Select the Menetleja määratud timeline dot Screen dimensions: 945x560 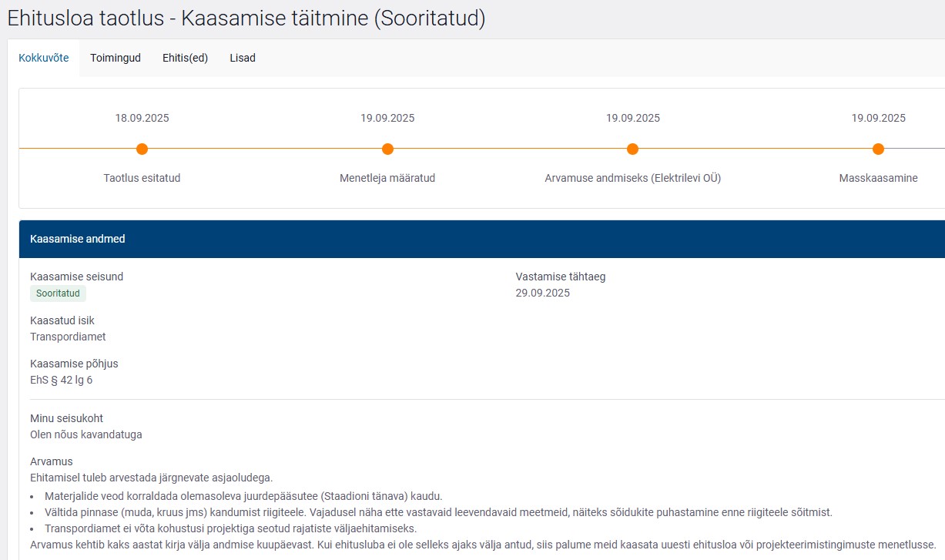click(x=387, y=149)
